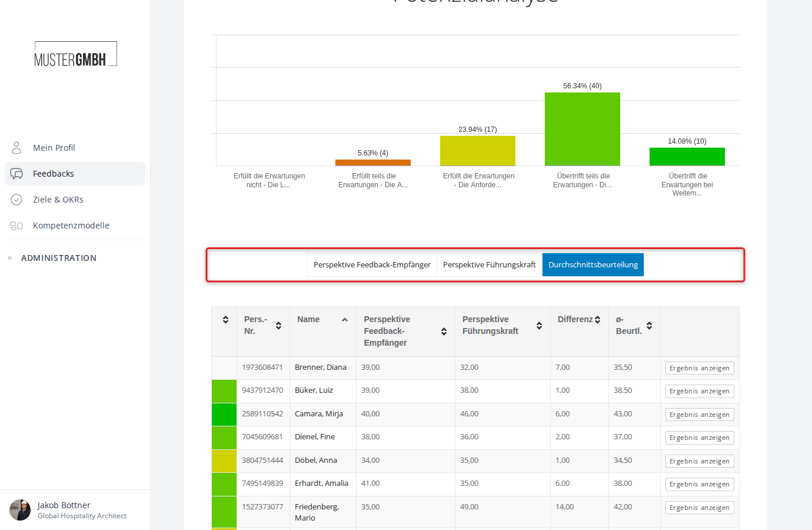Select the Perspektive Feedback-Empfänger tab

pyautogui.click(x=372, y=265)
